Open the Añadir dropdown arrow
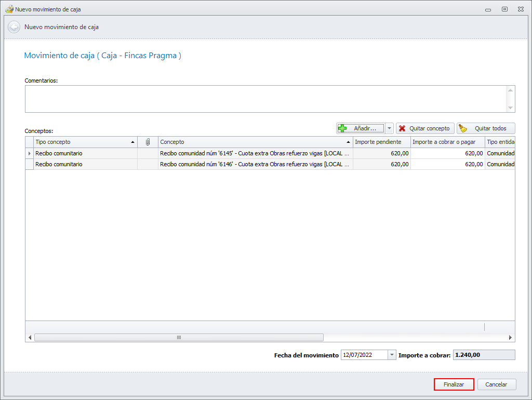The image size is (532, 400). pos(390,128)
